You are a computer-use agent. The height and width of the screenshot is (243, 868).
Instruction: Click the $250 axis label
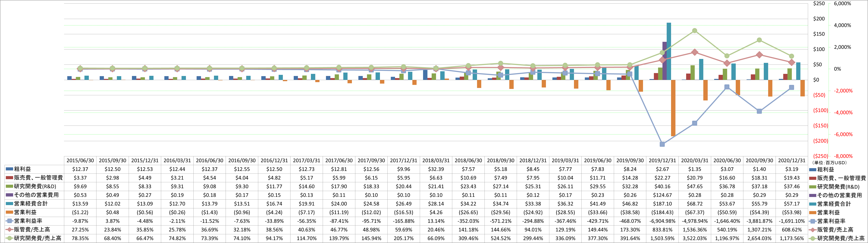click(x=819, y=3)
